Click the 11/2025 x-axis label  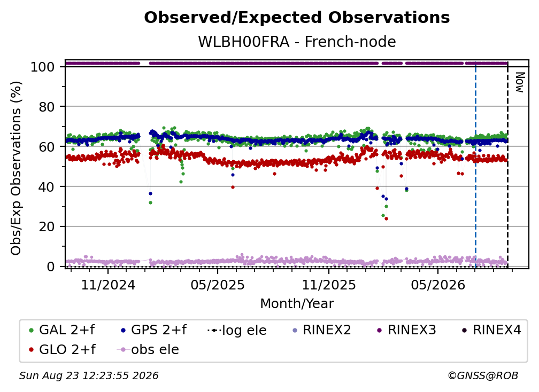tap(329, 285)
